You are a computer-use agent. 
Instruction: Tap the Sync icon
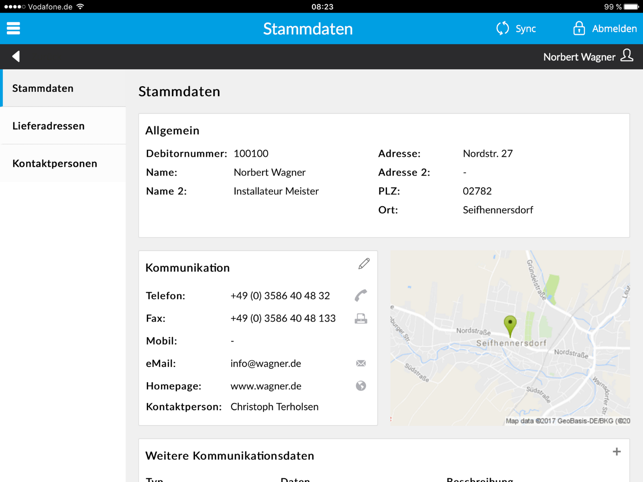click(x=502, y=28)
